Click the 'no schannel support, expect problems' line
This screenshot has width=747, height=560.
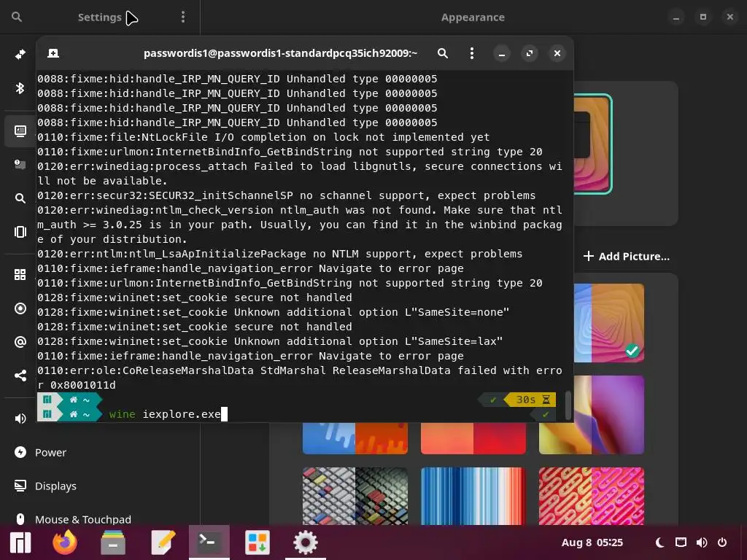pyautogui.click(x=286, y=195)
